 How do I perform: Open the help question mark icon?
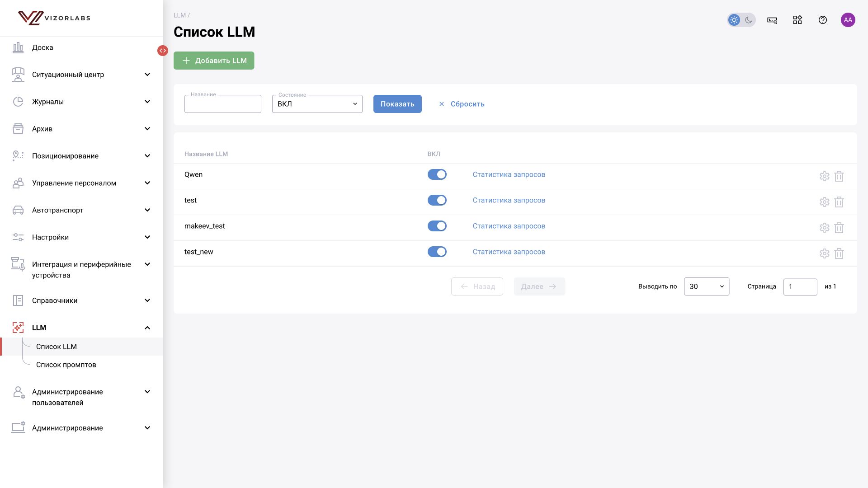(x=823, y=20)
